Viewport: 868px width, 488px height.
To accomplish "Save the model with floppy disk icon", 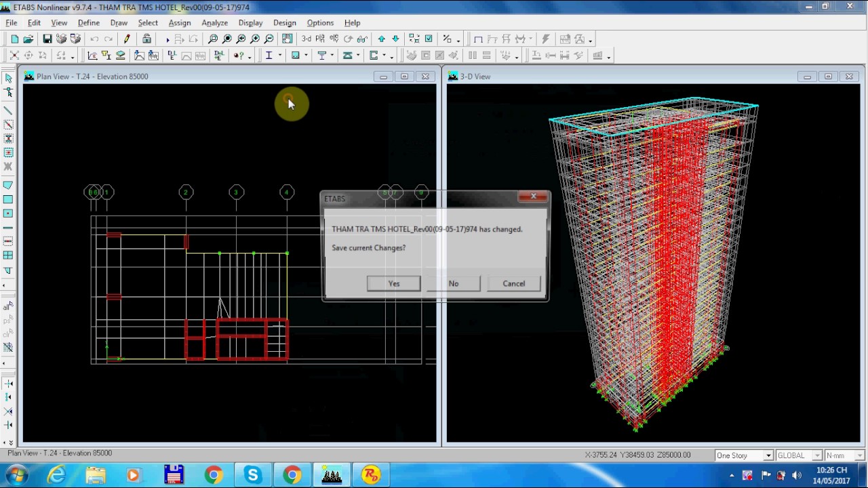I will click(x=47, y=39).
